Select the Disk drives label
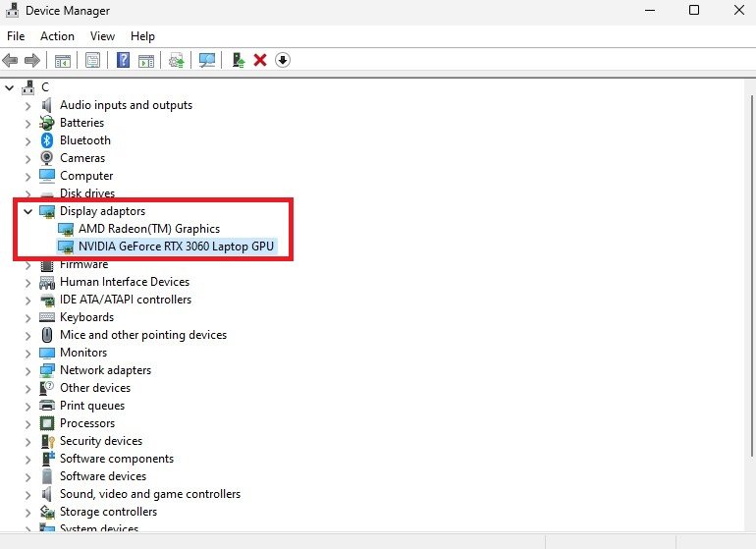Image resolution: width=756 pixels, height=549 pixels. [x=87, y=192]
